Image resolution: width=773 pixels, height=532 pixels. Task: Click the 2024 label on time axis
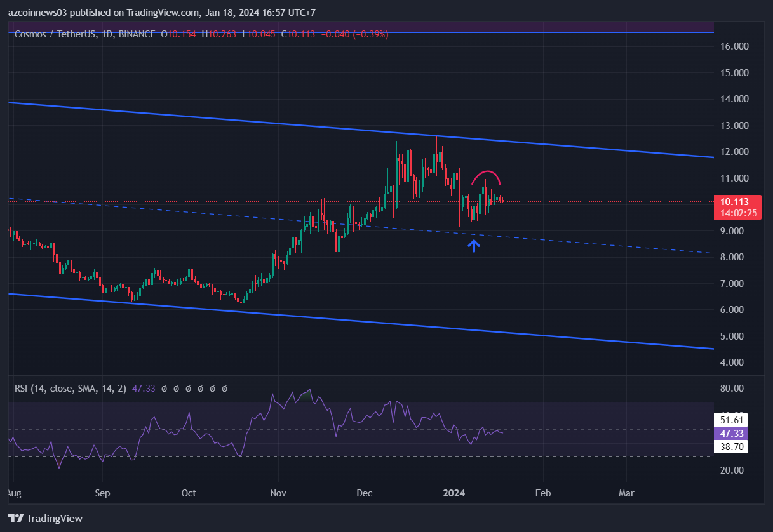454,493
